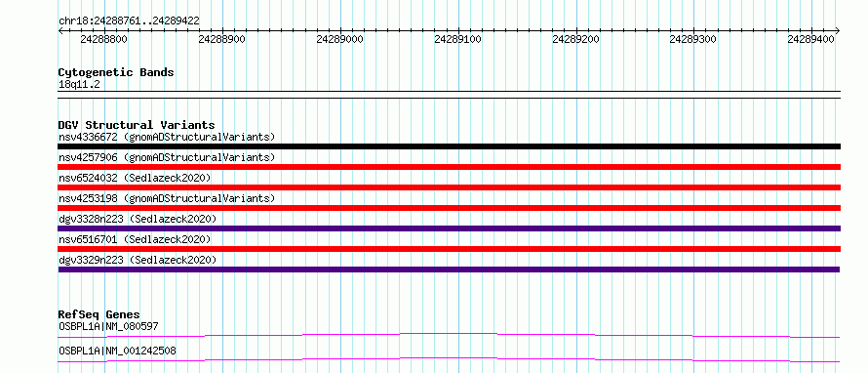Open variant dgv3329n223 label

click(x=138, y=260)
